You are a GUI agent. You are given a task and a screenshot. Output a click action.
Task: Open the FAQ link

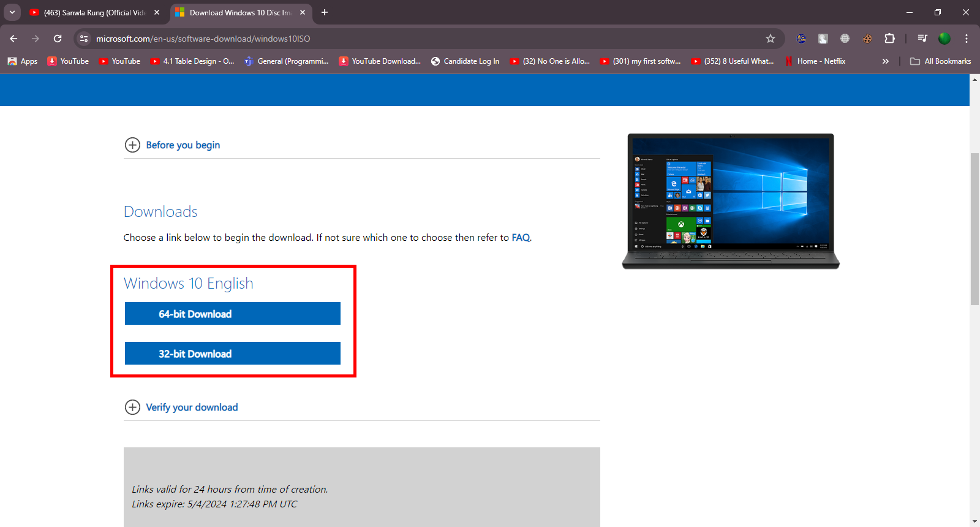click(521, 238)
